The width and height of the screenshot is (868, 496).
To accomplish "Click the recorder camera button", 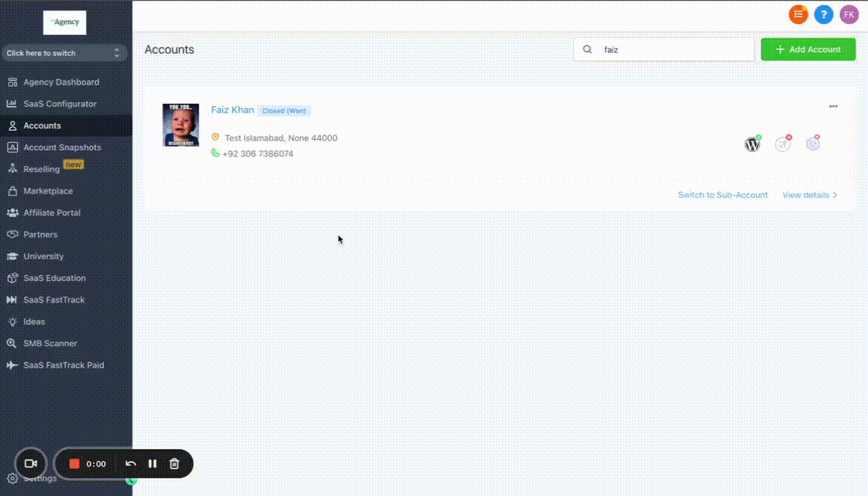I will click(31, 464).
